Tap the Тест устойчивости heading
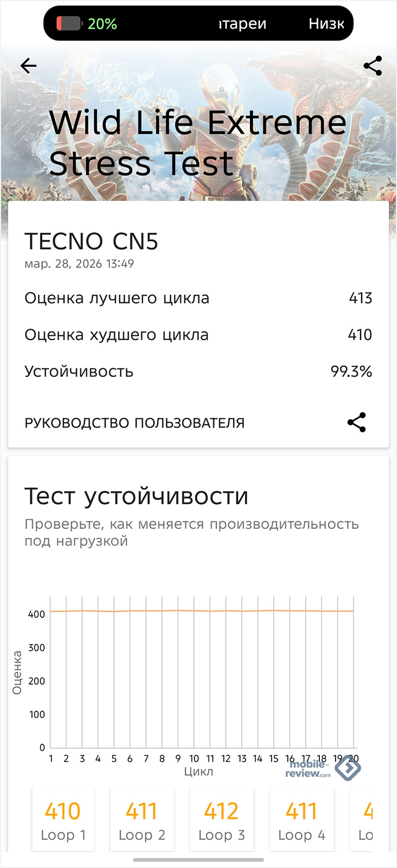Screen dimensions: 397x868 point(136,496)
